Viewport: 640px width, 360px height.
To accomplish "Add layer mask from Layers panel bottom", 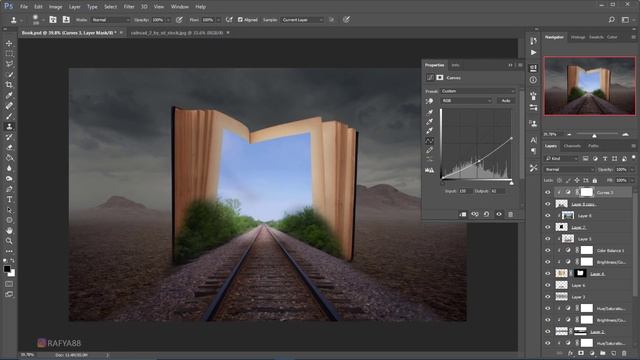I will pos(581,353).
